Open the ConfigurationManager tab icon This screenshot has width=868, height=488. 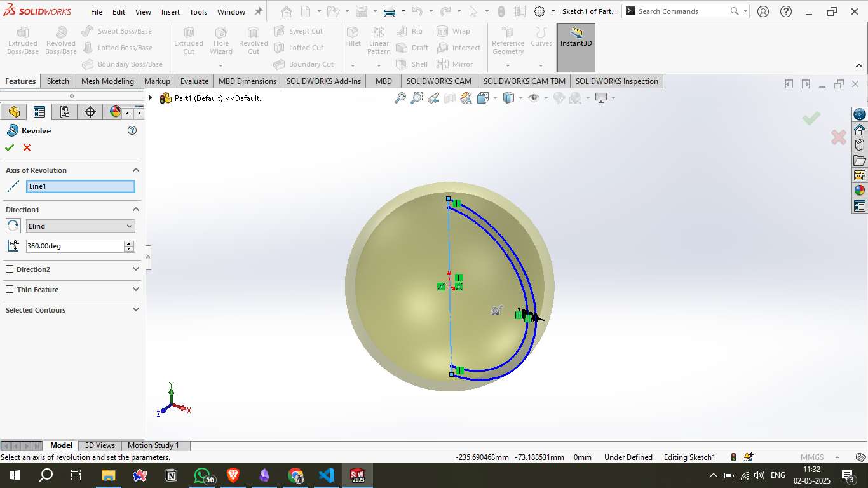[65, 112]
